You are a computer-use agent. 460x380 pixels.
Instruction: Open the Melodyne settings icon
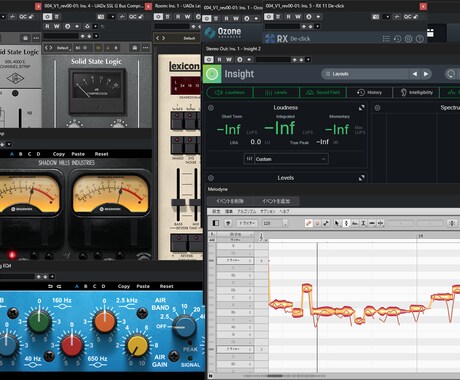[228, 223]
